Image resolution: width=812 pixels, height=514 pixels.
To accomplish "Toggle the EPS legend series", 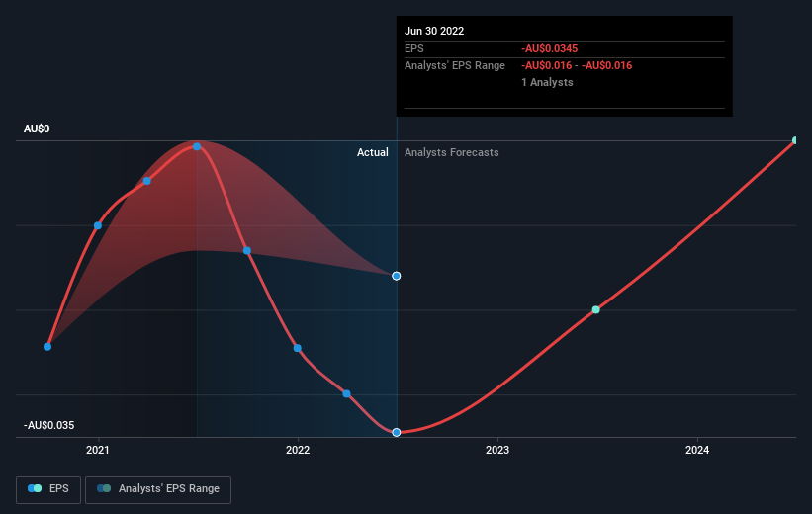I will [48, 489].
